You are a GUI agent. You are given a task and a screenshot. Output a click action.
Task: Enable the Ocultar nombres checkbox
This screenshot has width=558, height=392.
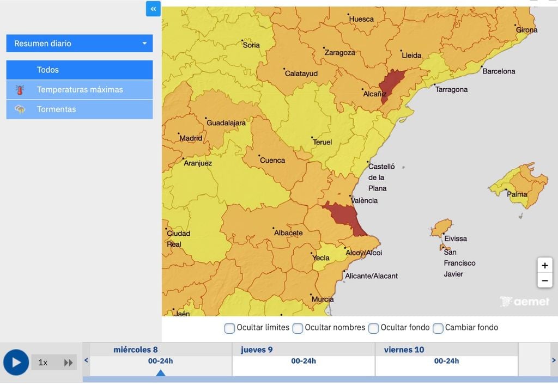pos(298,328)
